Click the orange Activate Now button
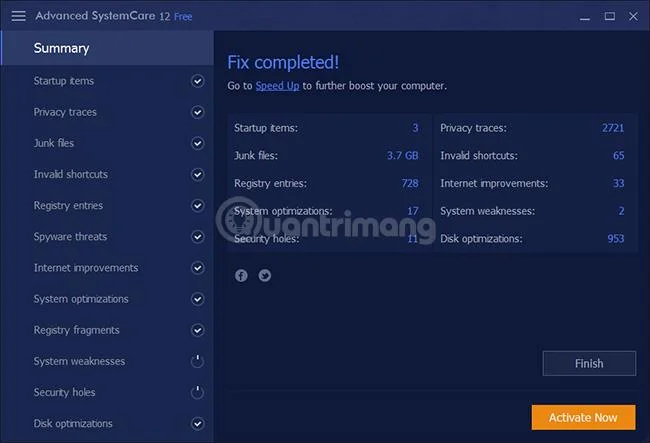The height and width of the screenshot is (443, 650). pyautogui.click(x=583, y=417)
